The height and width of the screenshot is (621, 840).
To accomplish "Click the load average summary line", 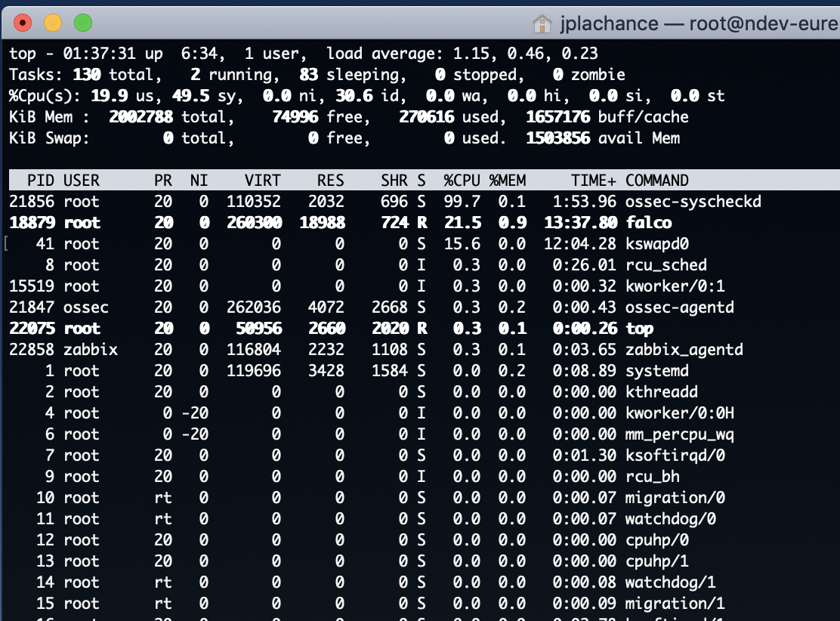I will (302, 54).
